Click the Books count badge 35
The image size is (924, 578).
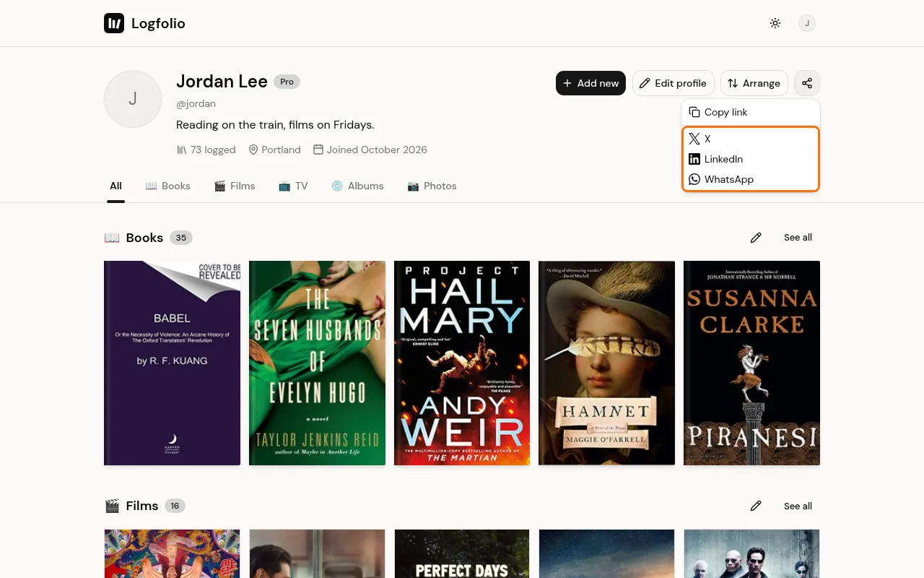181,238
